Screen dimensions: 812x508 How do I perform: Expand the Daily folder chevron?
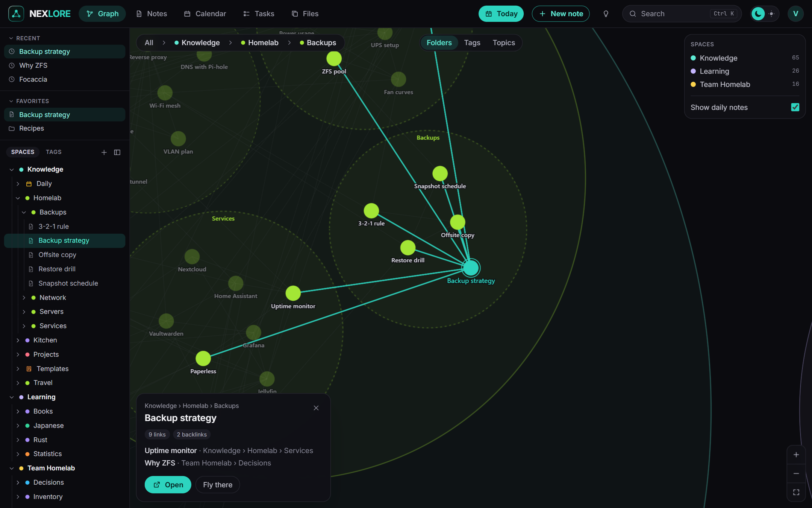(18, 184)
